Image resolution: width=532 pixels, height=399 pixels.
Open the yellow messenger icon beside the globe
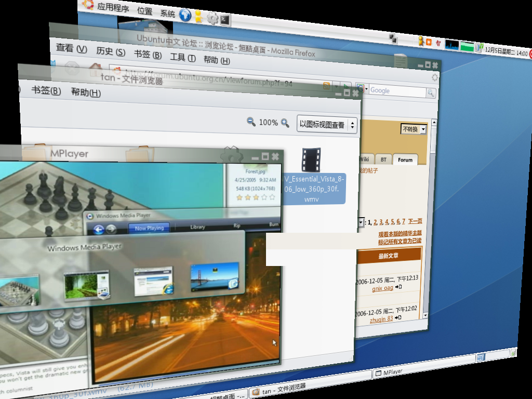(199, 17)
